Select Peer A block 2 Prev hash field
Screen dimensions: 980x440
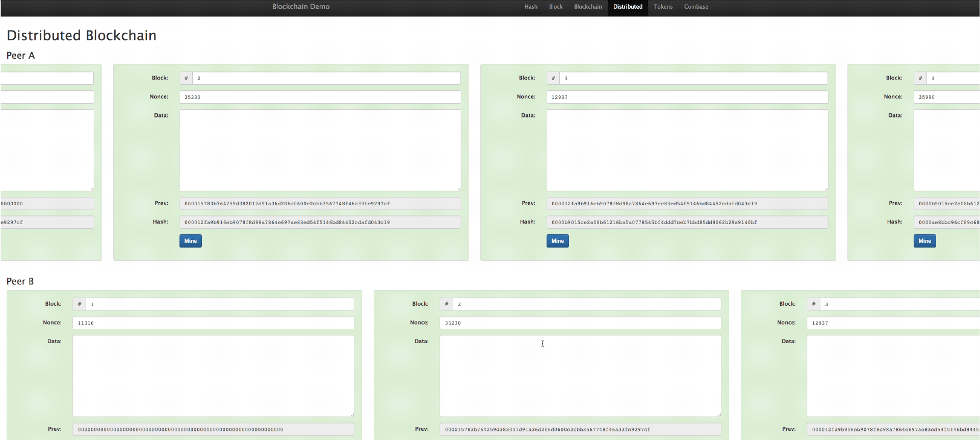320,203
